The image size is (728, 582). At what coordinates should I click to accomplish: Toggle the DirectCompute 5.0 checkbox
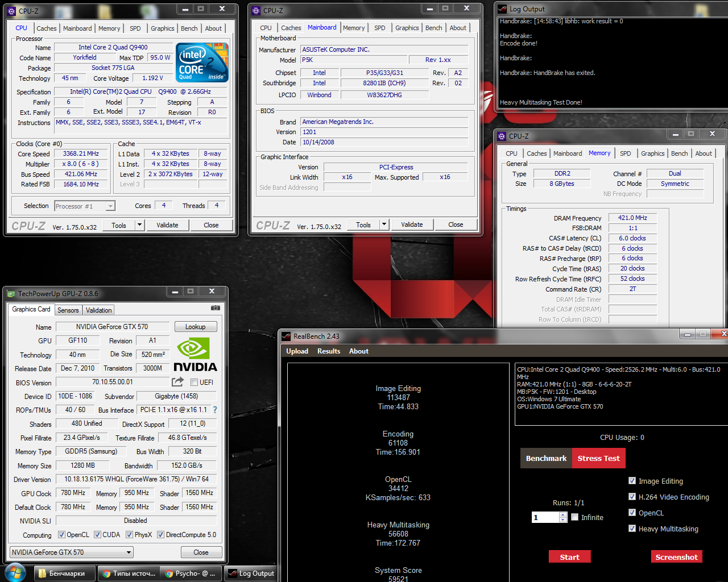click(161, 534)
